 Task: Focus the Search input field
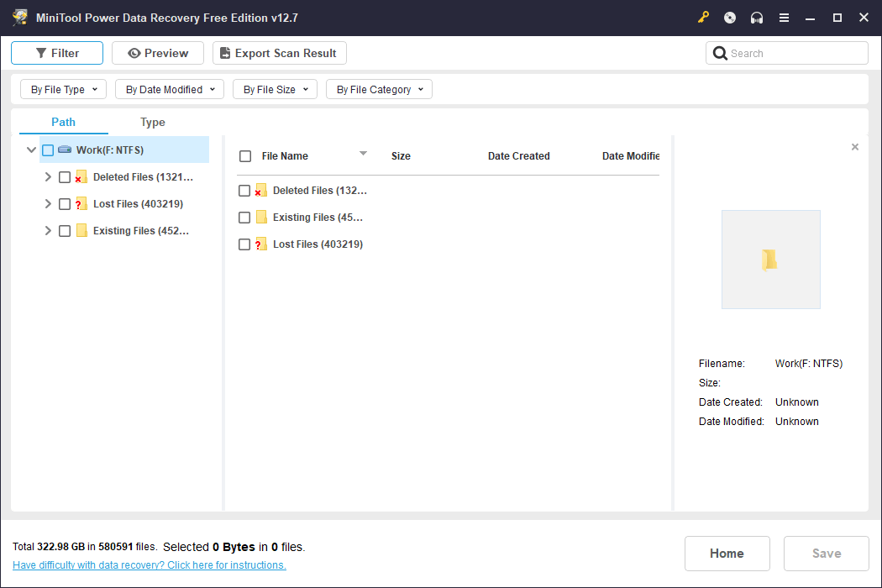tap(787, 54)
